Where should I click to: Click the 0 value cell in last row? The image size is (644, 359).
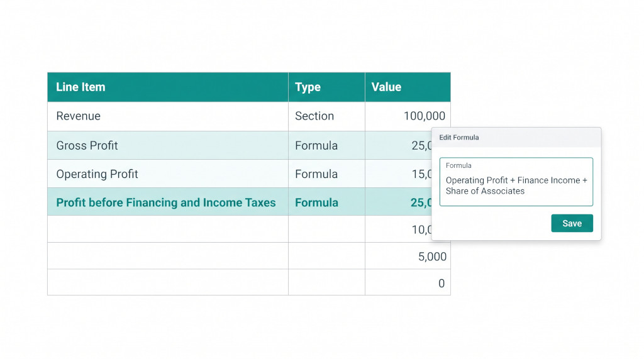click(x=408, y=282)
